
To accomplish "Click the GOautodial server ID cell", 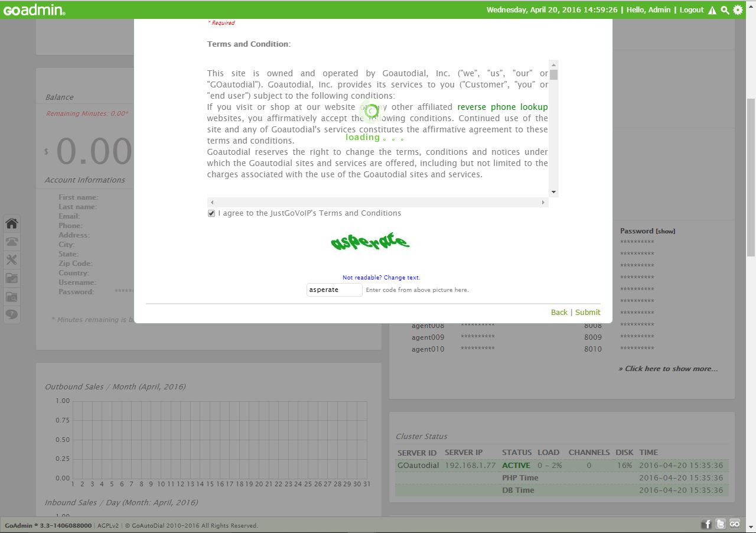I will (418, 466).
